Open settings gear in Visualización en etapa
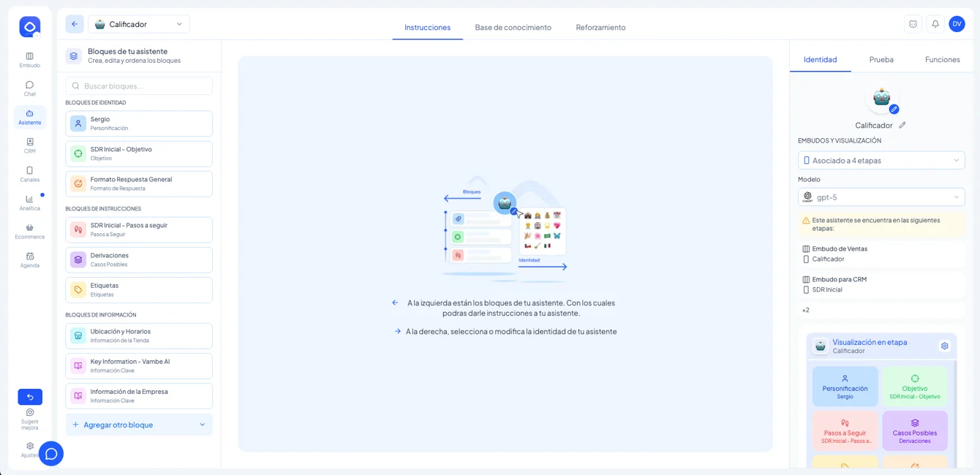This screenshot has width=980, height=475. coord(944,346)
